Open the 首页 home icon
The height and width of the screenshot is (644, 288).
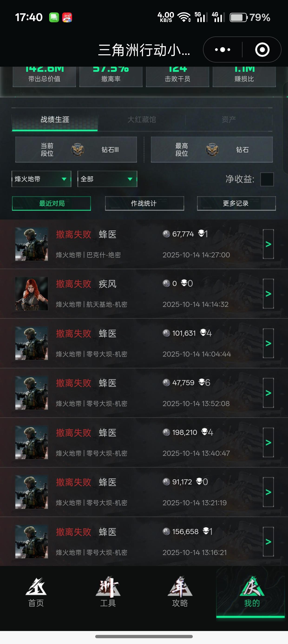coord(36,592)
